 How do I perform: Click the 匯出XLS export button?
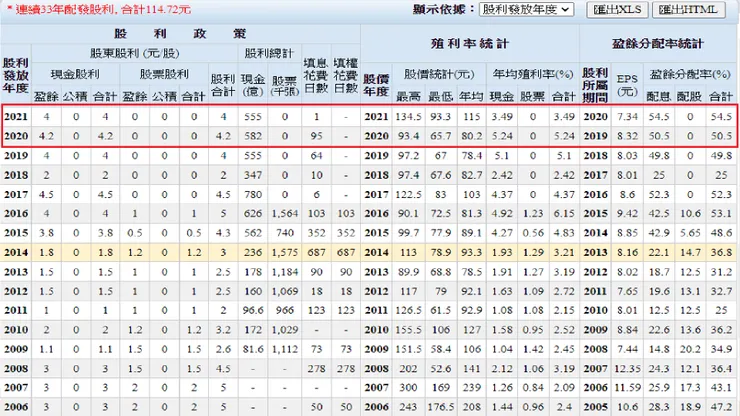(617, 9)
